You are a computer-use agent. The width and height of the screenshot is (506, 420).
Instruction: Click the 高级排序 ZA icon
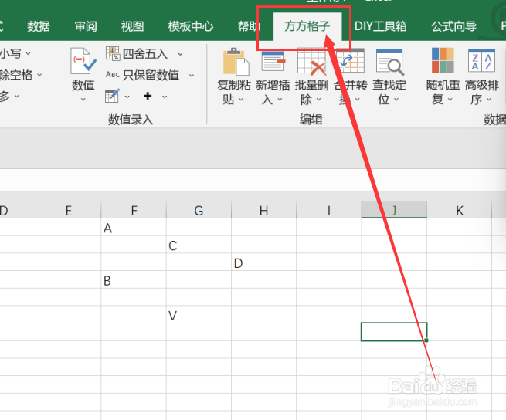(481, 60)
